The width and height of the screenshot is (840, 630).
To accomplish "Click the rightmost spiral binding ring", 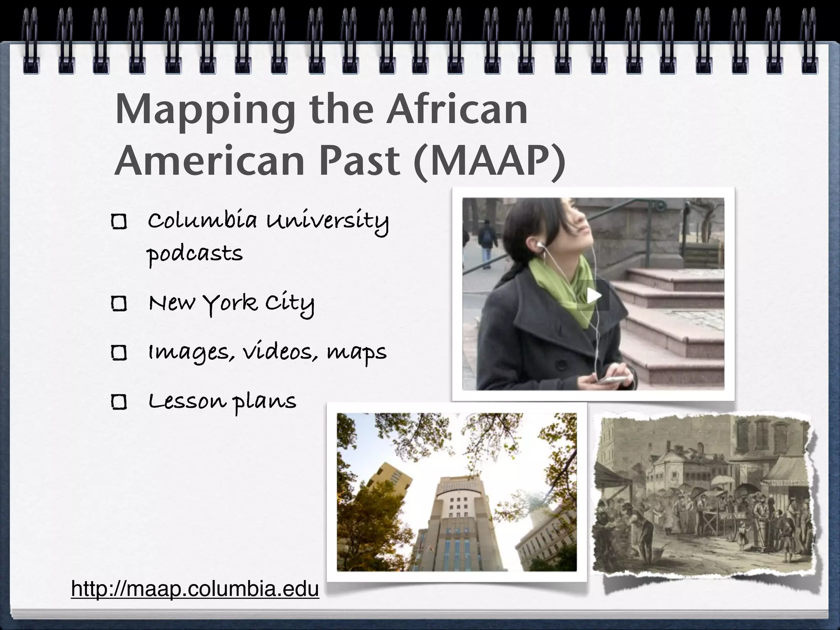I will click(x=809, y=41).
